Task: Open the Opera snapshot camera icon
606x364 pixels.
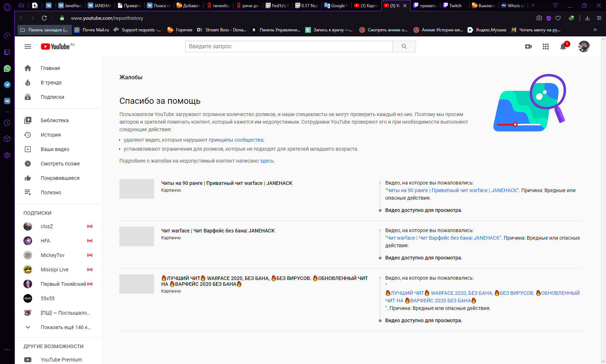Action: tap(539, 18)
